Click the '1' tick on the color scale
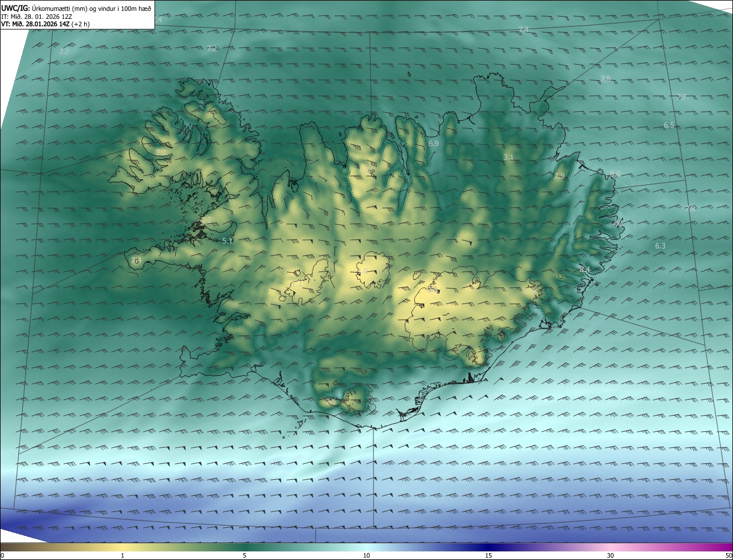733x560 pixels. [123, 555]
